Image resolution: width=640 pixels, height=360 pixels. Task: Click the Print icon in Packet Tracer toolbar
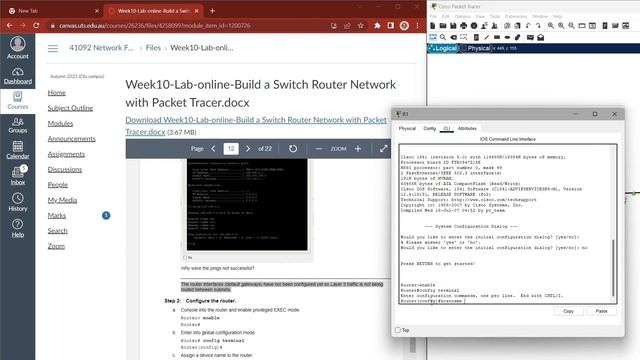(x=464, y=26)
